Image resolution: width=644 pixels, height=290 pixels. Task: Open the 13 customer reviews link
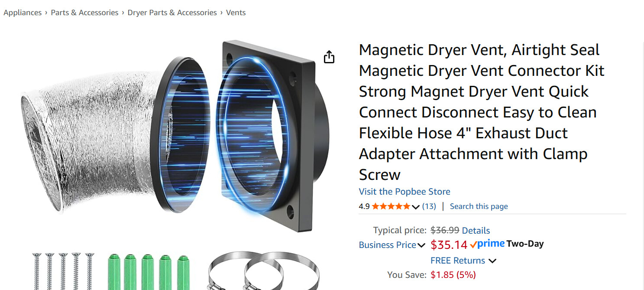[x=429, y=206]
